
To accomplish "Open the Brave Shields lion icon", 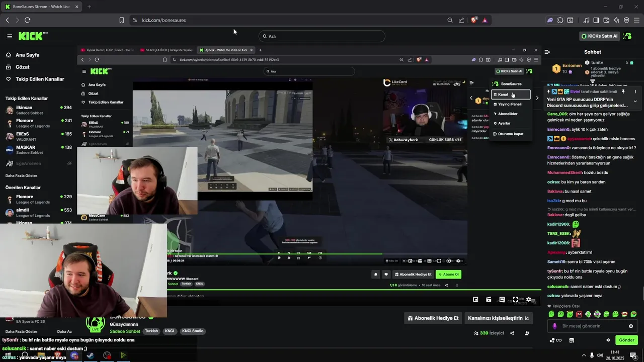I will point(474,20).
